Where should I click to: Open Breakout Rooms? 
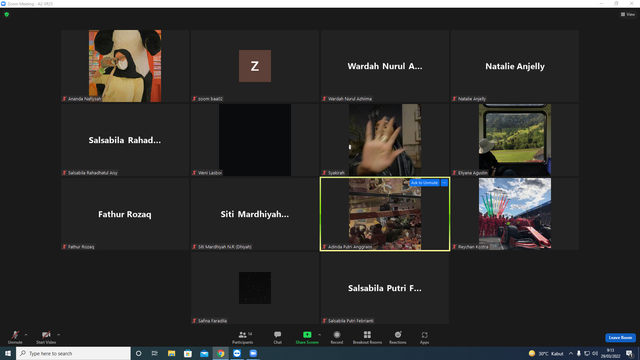click(x=367, y=337)
